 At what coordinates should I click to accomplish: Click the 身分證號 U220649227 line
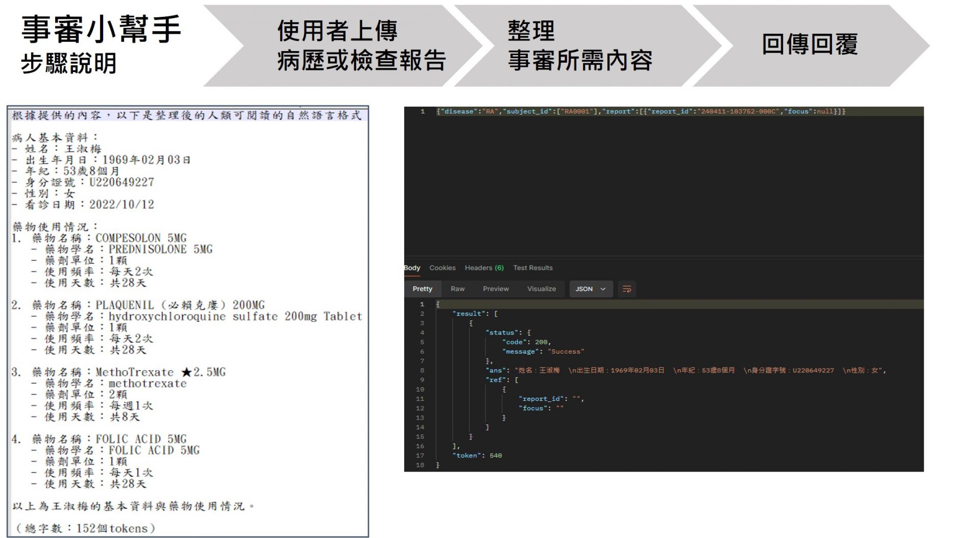(x=83, y=182)
